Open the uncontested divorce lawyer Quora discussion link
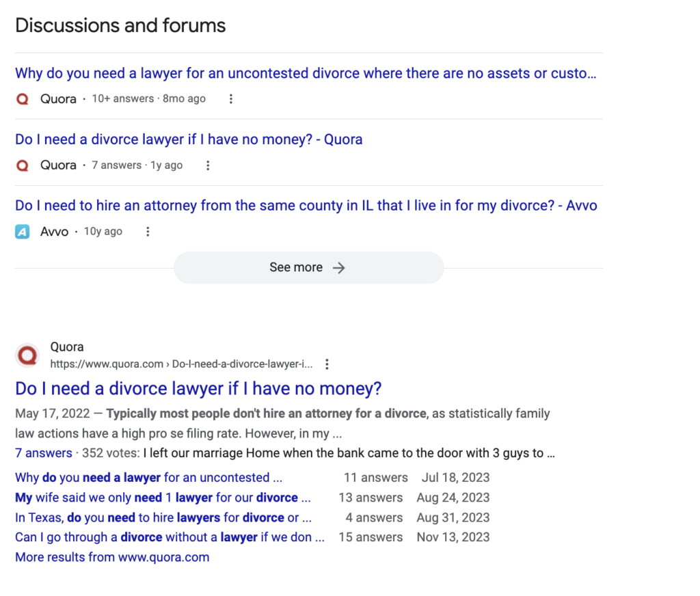 click(306, 73)
